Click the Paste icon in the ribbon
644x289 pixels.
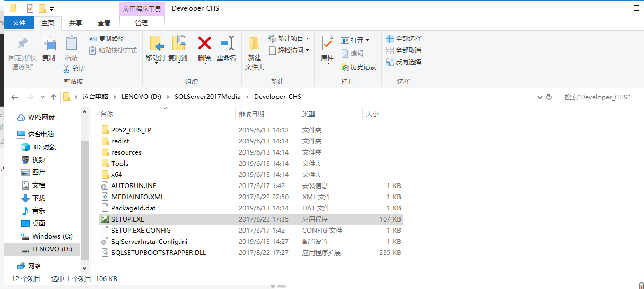tap(71, 44)
